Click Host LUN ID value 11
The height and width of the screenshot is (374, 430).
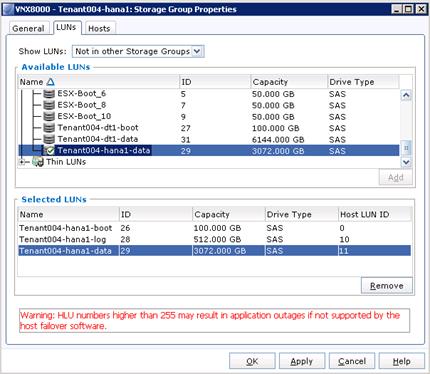(x=344, y=251)
